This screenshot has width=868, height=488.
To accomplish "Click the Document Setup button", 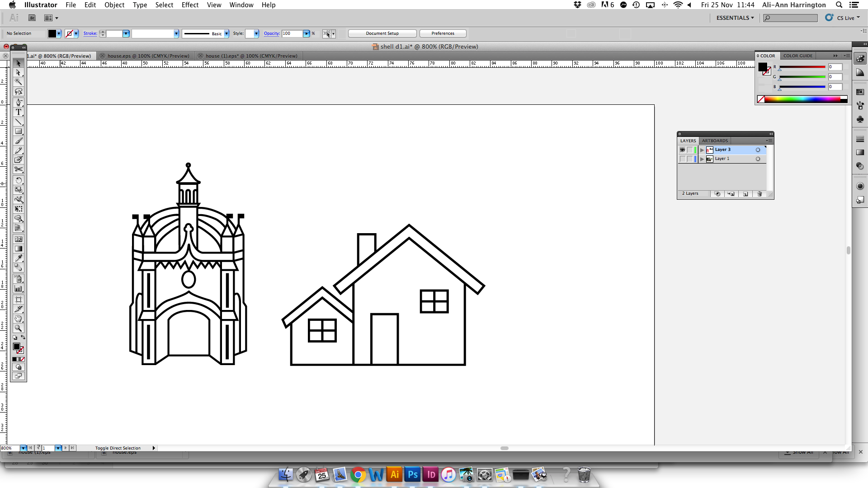I will [x=382, y=33].
